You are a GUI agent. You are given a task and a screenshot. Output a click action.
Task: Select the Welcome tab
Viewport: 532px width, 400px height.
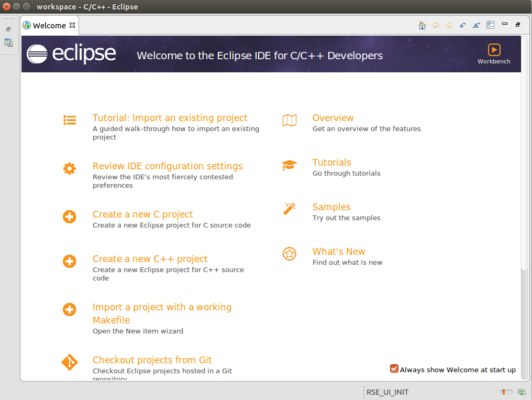(x=49, y=26)
